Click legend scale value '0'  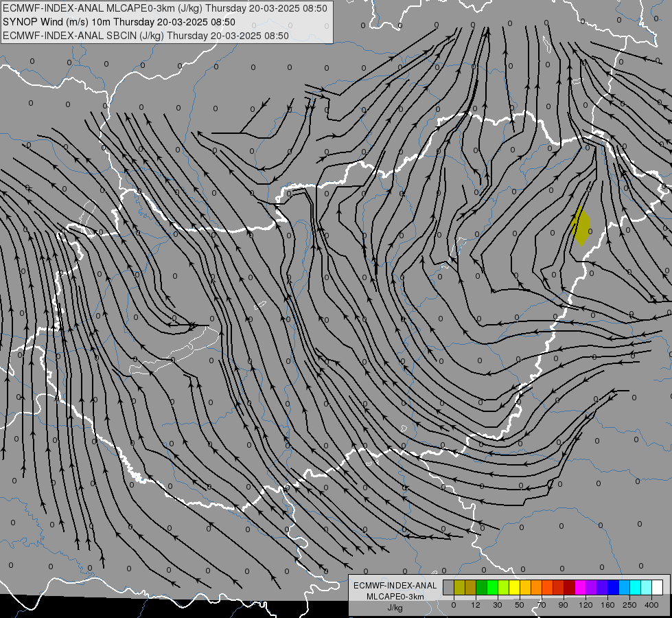point(454,605)
